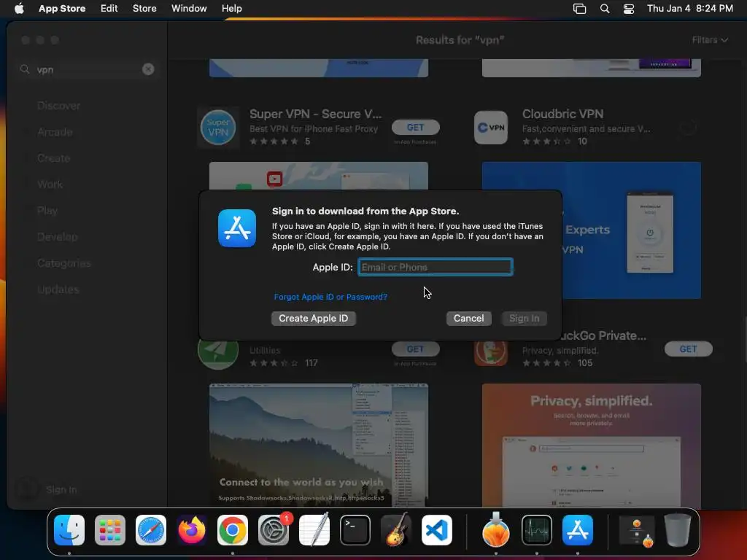Image resolution: width=747 pixels, height=560 pixels.
Task: Click the search field containing vpn
Action: pyautogui.click(x=87, y=69)
